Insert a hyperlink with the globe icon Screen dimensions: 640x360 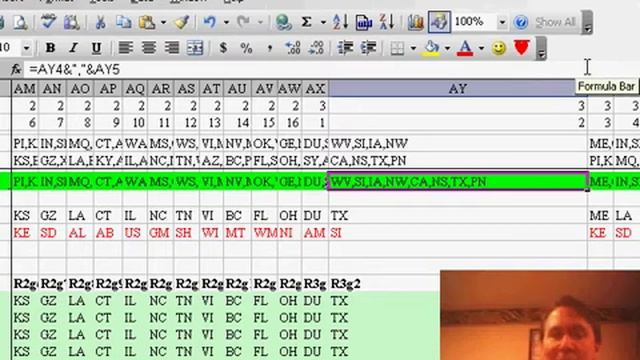(283, 22)
